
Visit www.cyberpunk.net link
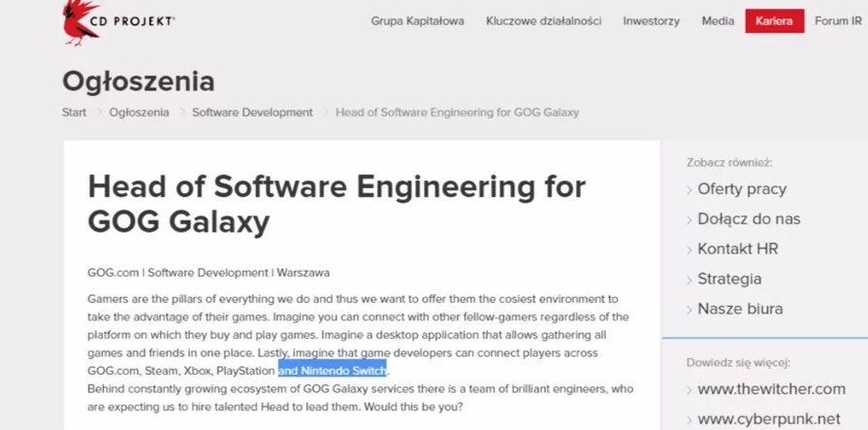tap(769, 419)
